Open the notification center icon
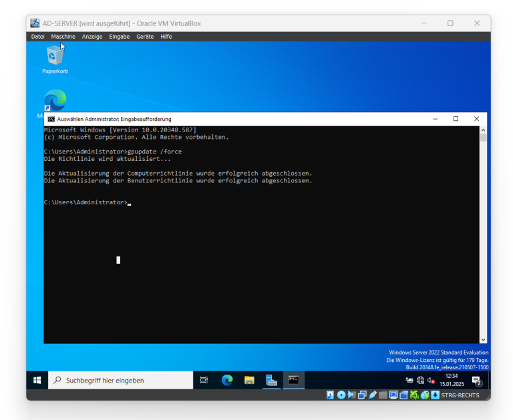This screenshot has width=513, height=420. [x=477, y=381]
